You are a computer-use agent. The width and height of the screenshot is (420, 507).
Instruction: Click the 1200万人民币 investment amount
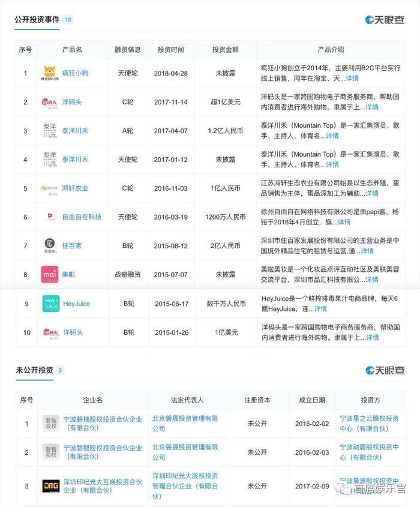point(226,217)
